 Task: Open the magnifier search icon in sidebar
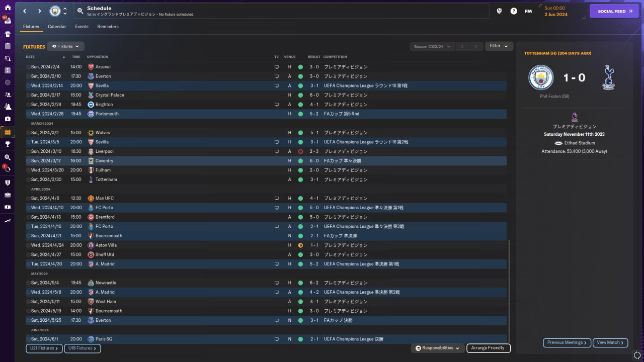[x=8, y=157]
